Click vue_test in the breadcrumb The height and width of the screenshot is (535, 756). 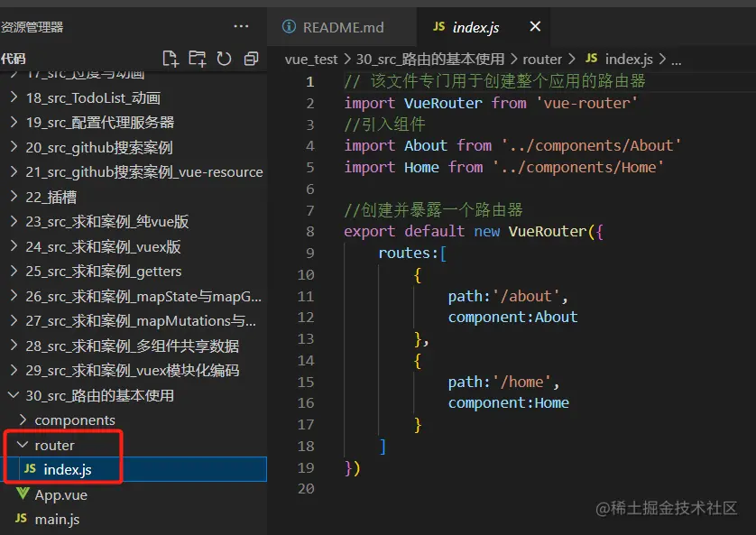point(311,60)
